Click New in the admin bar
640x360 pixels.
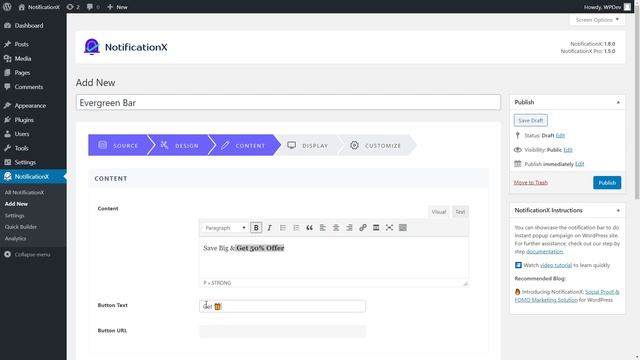[117, 7]
